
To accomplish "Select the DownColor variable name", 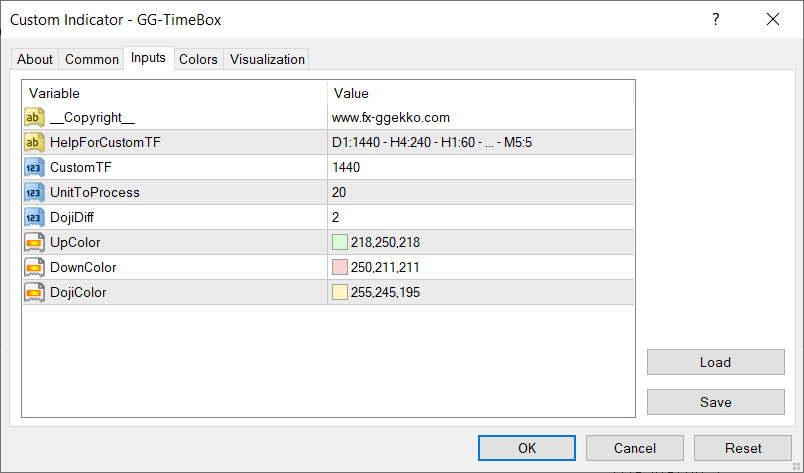I will coord(83,267).
